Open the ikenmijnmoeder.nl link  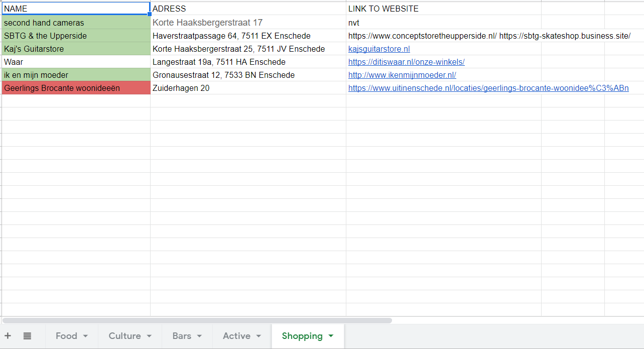tap(402, 75)
